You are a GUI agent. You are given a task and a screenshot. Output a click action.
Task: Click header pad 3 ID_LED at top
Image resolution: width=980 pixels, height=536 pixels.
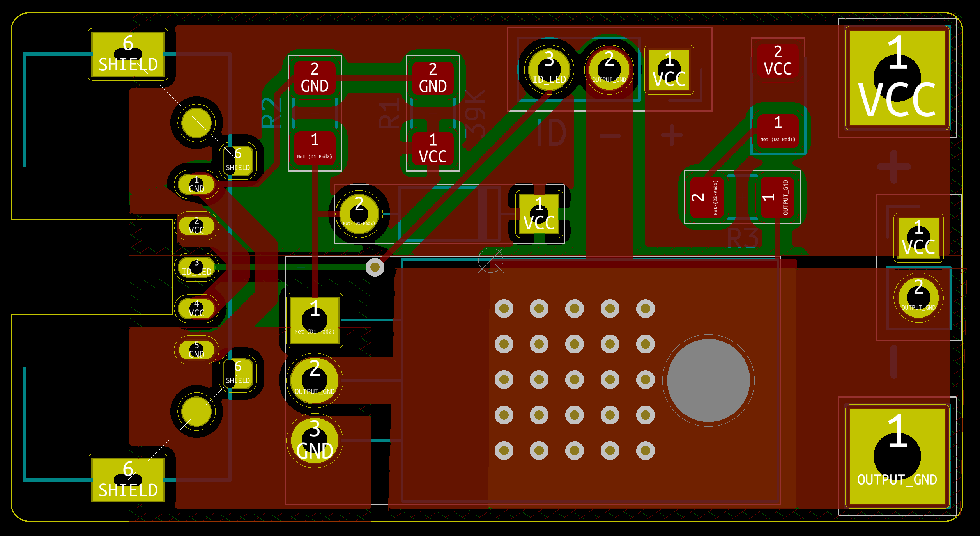point(549,70)
